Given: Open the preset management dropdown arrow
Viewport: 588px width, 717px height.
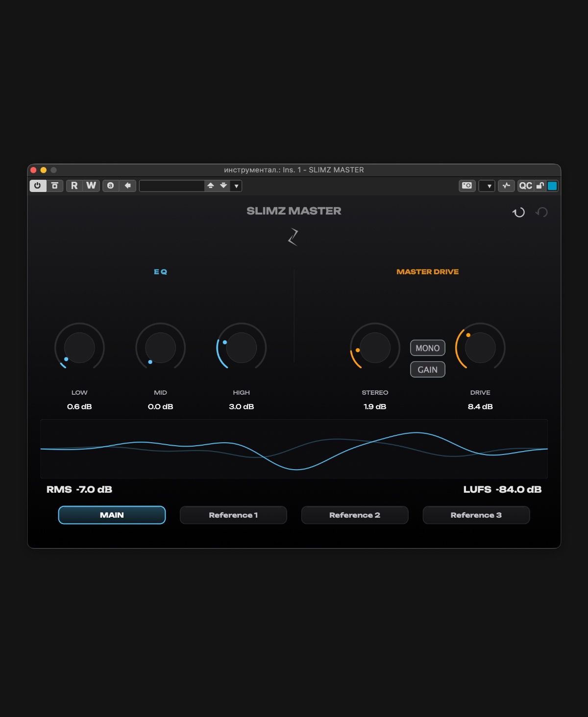Looking at the screenshot, I should [237, 186].
